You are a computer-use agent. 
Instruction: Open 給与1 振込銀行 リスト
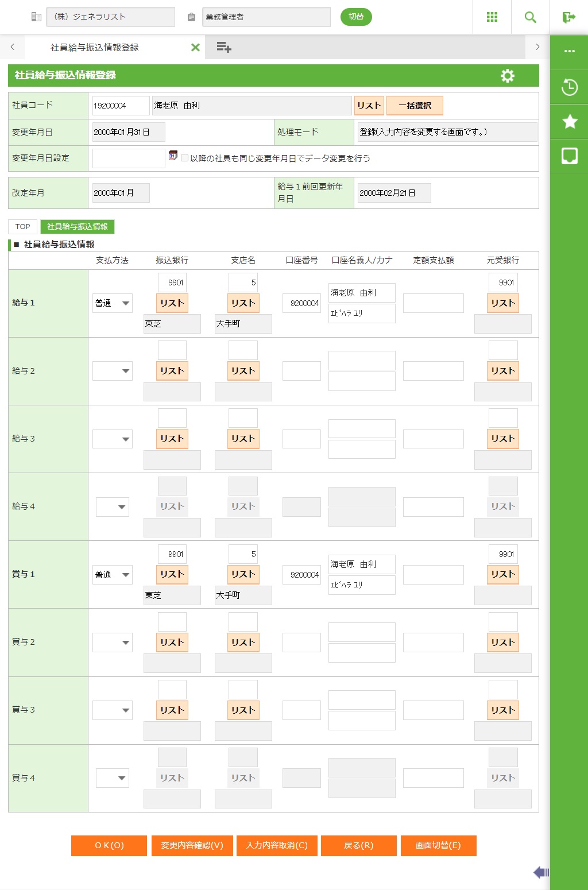click(x=172, y=303)
